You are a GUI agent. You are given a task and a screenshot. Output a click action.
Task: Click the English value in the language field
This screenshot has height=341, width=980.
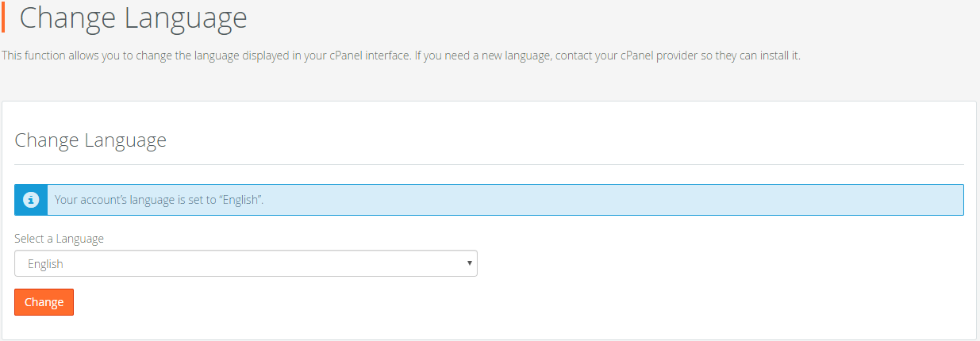(x=45, y=264)
